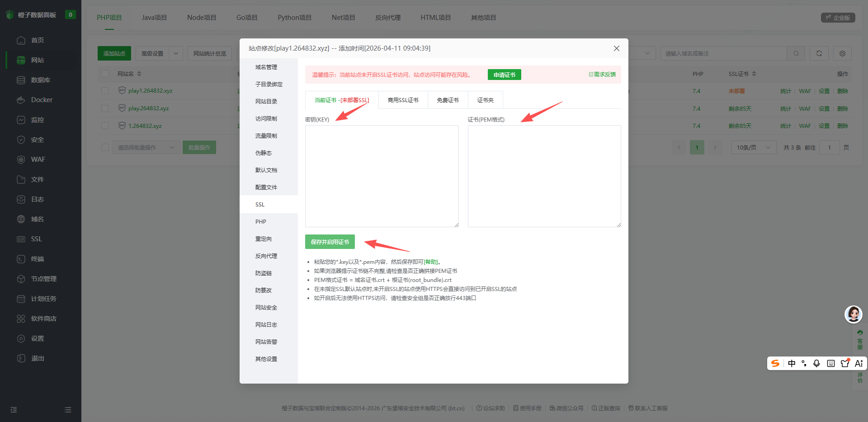Click the 保存并启用证书 button
The image size is (868, 422).
pos(330,242)
